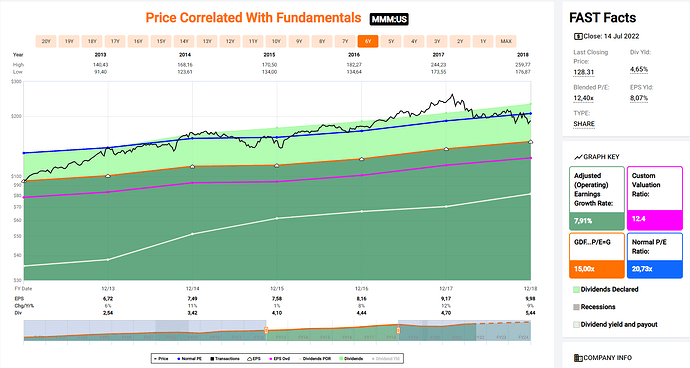Switch chart to 14Y range
The image size is (690, 368).
pos(184,41)
